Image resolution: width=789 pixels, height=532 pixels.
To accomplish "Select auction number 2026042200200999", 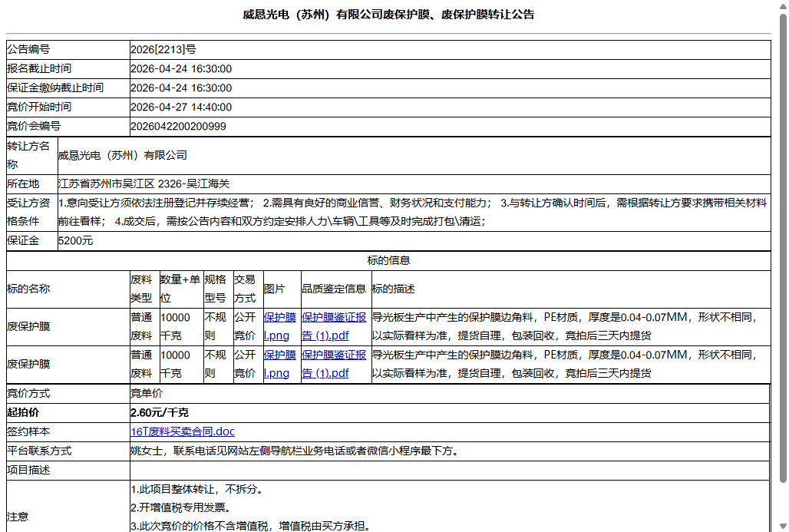I will (178, 127).
